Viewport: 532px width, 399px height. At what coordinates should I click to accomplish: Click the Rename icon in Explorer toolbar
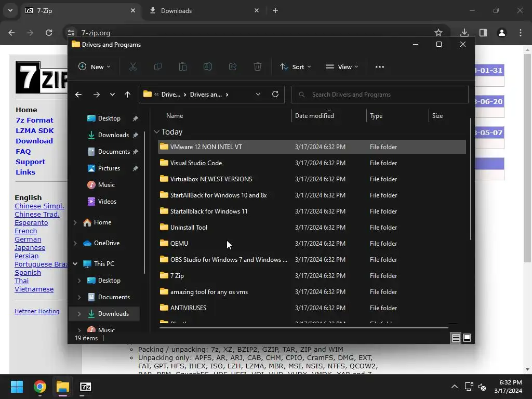[x=208, y=67]
